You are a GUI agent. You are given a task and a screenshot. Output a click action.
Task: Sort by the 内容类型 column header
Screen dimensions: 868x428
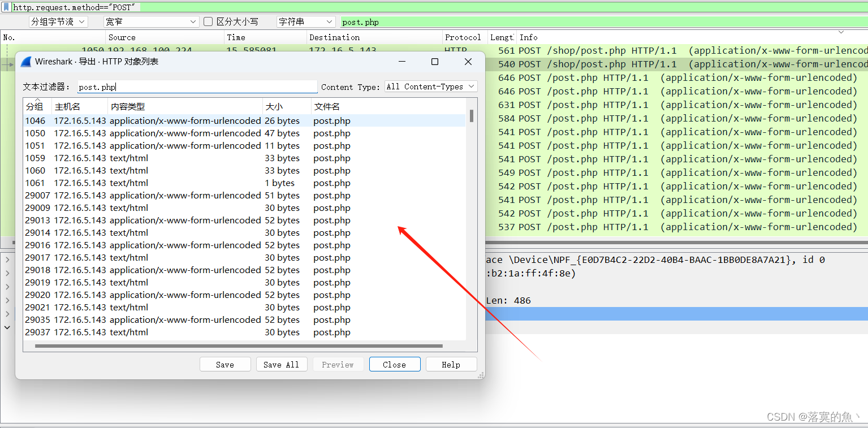185,106
